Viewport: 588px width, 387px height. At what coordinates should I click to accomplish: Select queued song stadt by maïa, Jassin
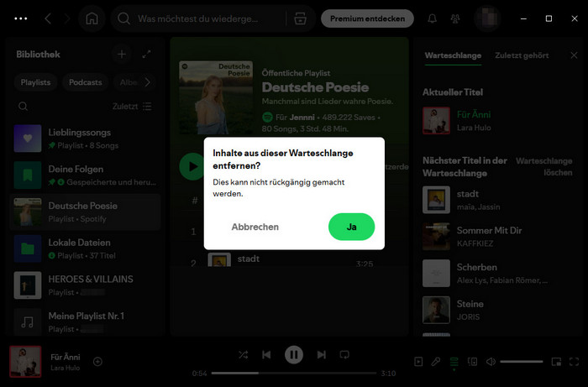pyautogui.click(x=497, y=200)
